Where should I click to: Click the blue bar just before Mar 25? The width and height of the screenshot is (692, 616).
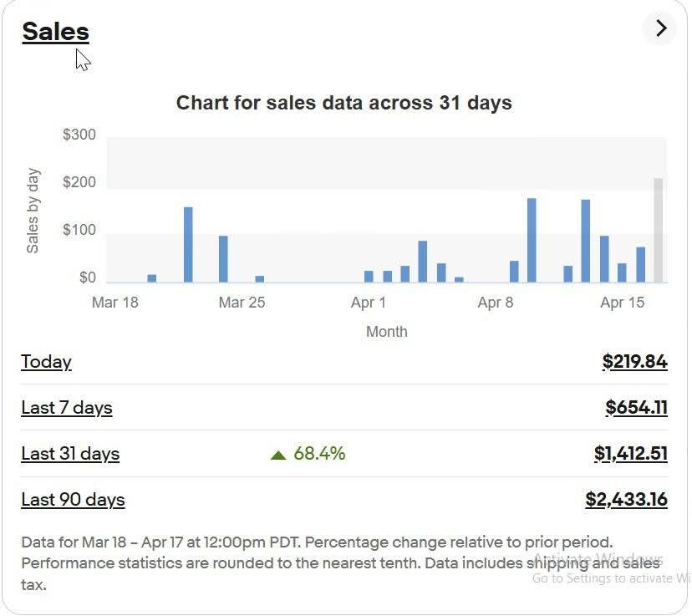(x=223, y=259)
